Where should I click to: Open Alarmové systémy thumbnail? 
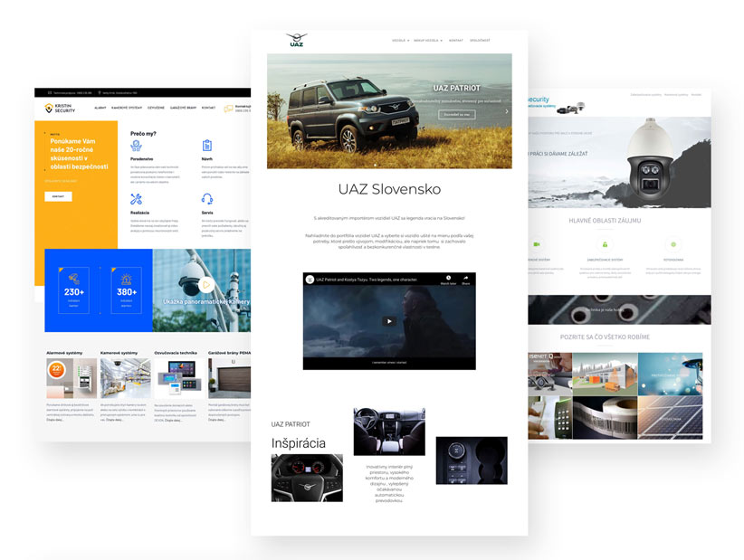72,378
